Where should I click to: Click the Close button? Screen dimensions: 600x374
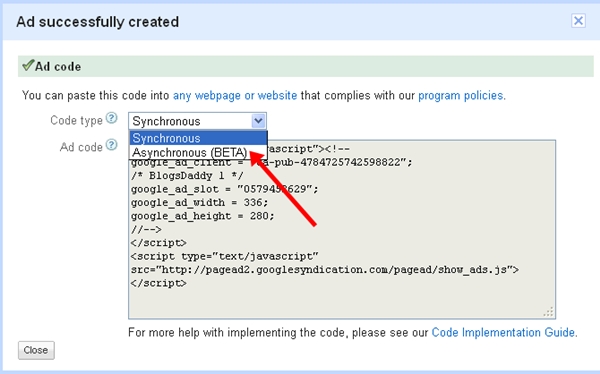pyautogui.click(x=36, y=350)
